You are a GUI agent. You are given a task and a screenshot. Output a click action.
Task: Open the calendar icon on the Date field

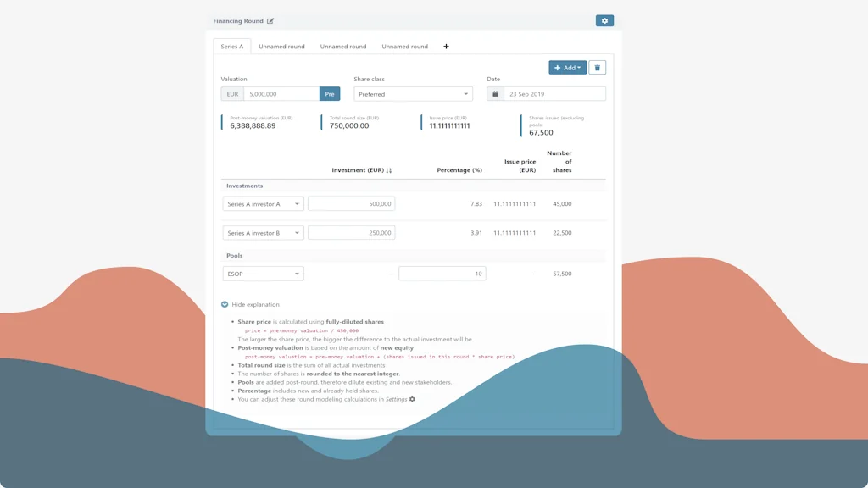point(496,93)
